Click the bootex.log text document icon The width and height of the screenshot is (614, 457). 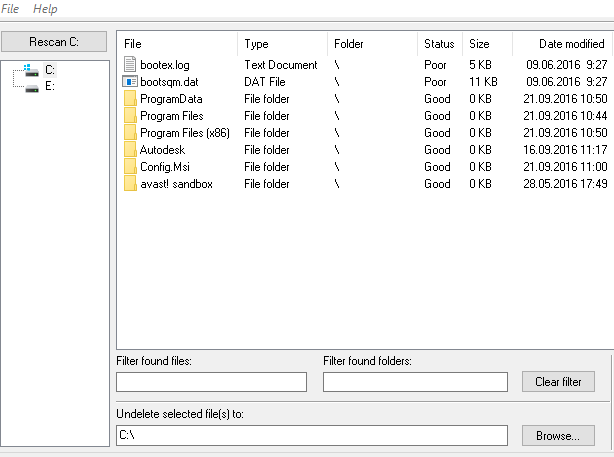point(130,65)
